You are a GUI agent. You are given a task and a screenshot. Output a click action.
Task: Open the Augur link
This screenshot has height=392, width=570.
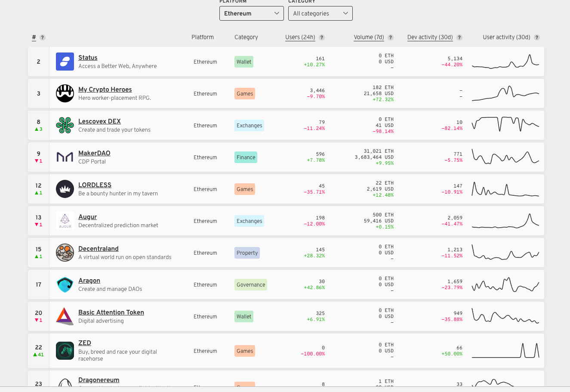[x=87, y=217]
